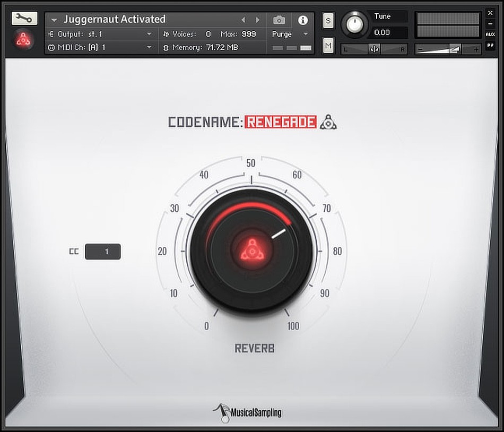Screen dimensions: 504x432
Task: Click the Voices note icon
Action: [166, 34]
